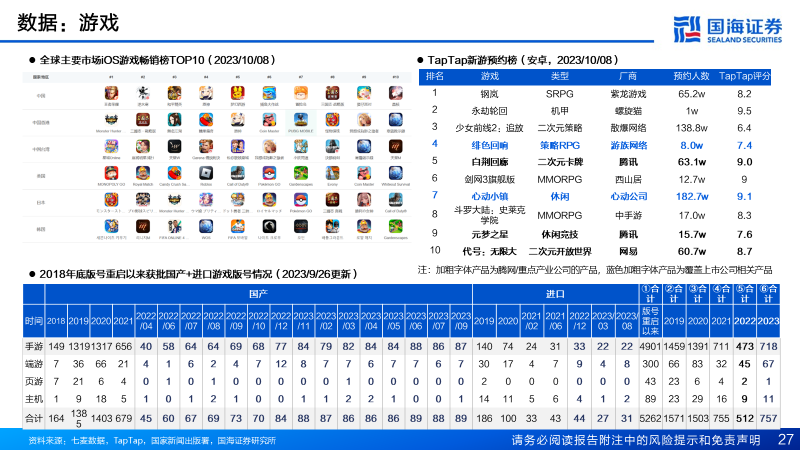Click the 网易 publisher cell
Screen dimensions: 800x450
[628, 252]
